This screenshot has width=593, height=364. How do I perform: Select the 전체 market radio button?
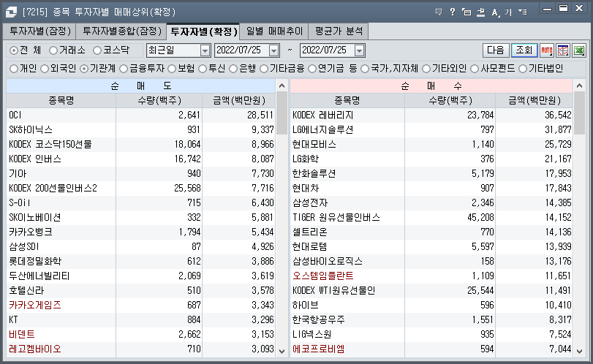tap(14, 50)
